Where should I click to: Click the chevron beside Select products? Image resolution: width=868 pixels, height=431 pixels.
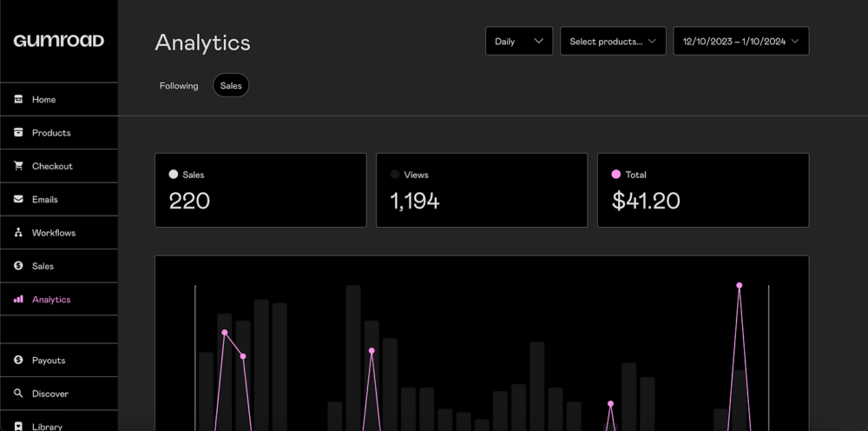(x=652, y=41)
